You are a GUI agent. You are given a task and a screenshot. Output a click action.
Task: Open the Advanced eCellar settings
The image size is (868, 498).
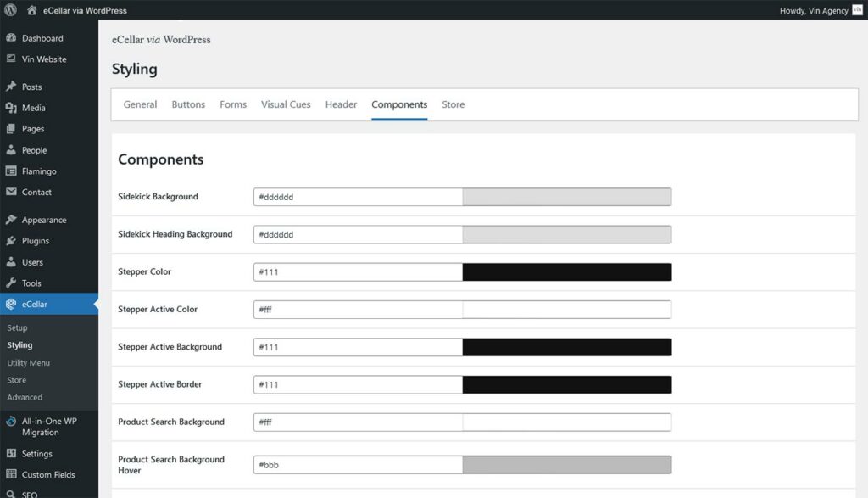[25, 397]
